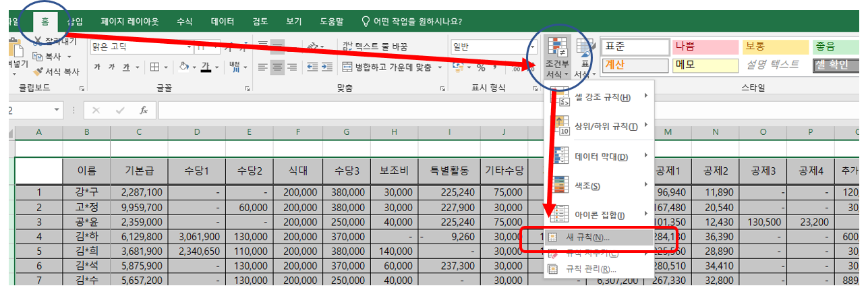Click the font color 가 button
Screen dimensions: 868x290
tap(206, 67)
